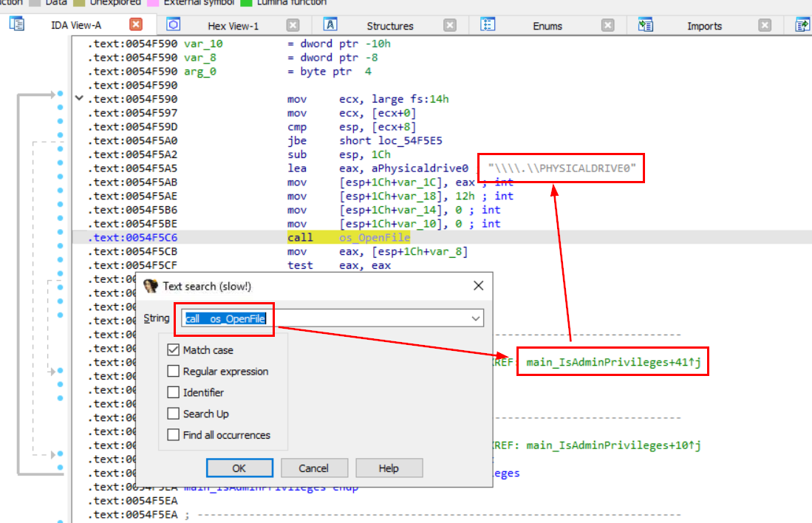Click the IDA View-A tab icon
Image resolution: width=812 pixels, height=523 pixels.
(17, 24)
